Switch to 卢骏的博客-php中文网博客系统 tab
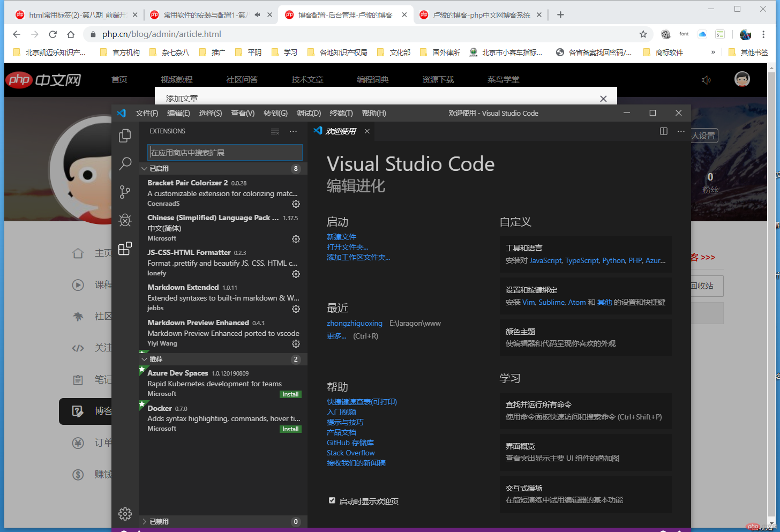This screenshot has height=532, width=780. (479, 15)
